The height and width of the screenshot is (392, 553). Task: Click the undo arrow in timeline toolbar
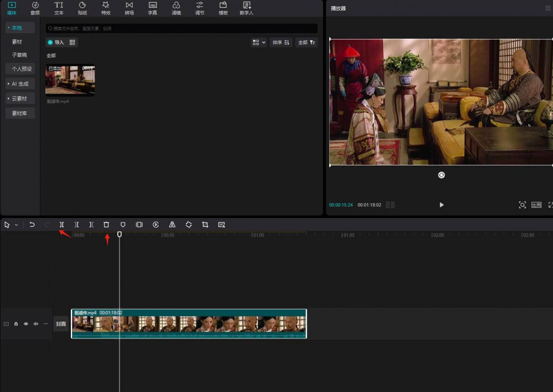tap(32, 224)
